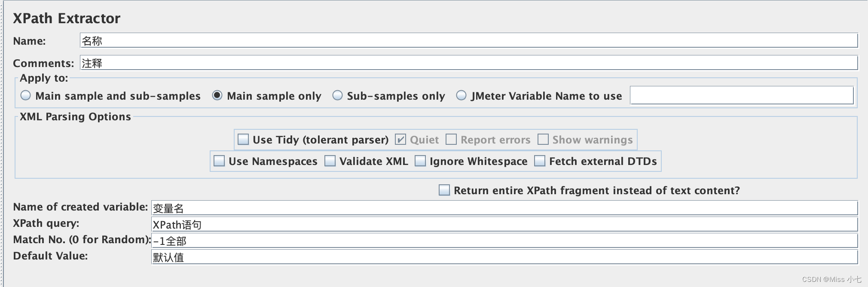Select Main sample only radio button
The height and width of the screenshot is (287, 868).
[217, 95]
